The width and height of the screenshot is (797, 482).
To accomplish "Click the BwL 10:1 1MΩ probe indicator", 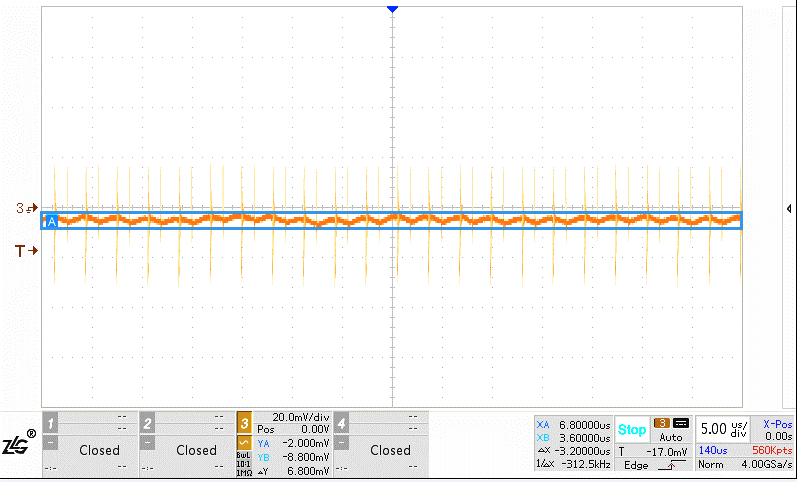I will point(243,464).
